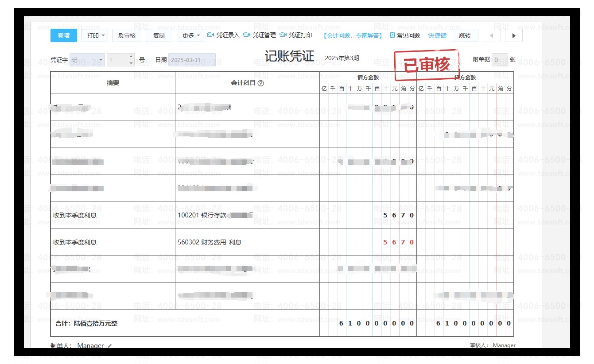The height and width of the screenshot is (364, 594).
Task: Open 常见问题 help icon
Action: click(392, 35)
